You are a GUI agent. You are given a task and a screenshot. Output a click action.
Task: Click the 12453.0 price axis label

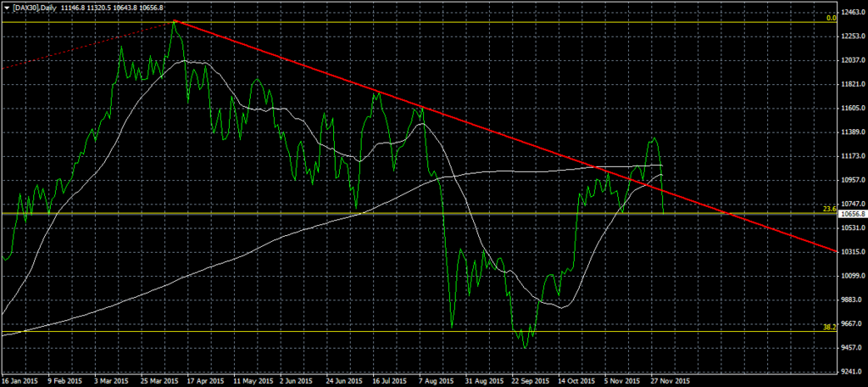pyautogui.click(x=852, y=13)
